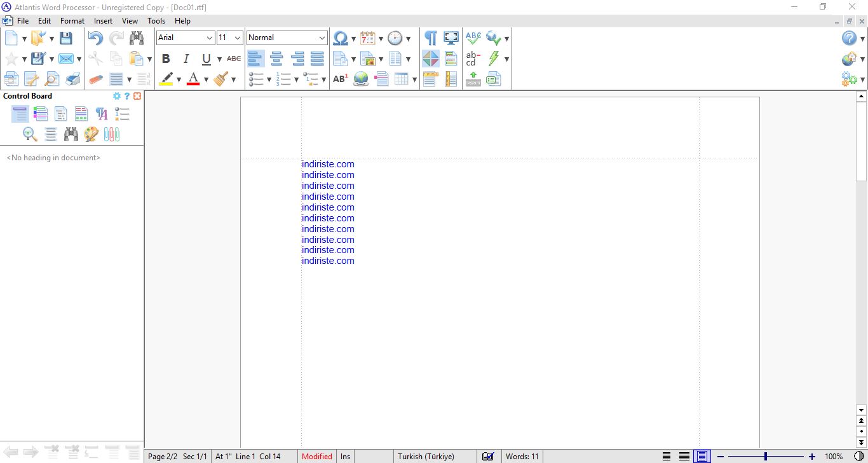
Task: Click the Page 2/2 status field
Action: click(163, 456)
